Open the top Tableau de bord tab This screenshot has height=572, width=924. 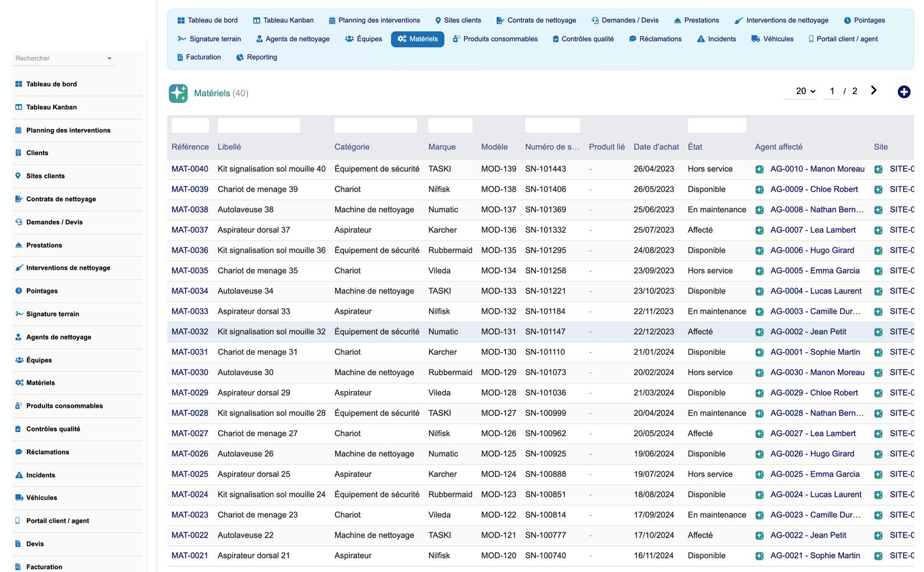tap(207, 20)
